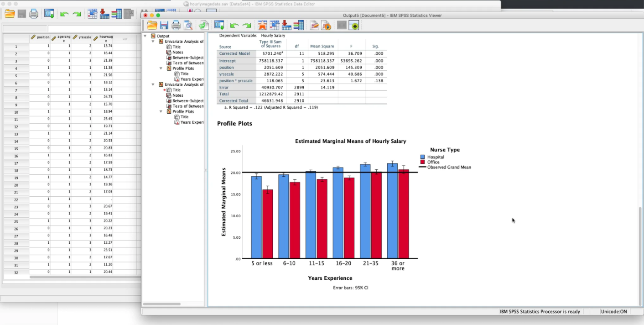Select the first Tests of Between outline item
Screen dimensions: 644x325
coord(187,63)
